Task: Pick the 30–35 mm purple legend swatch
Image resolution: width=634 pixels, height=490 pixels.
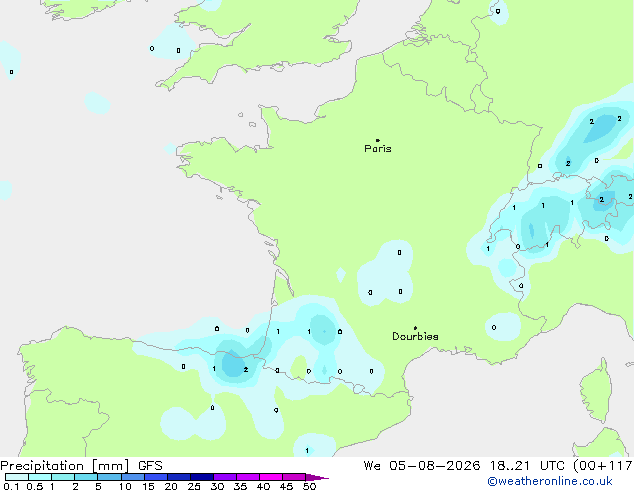Action: click(x=224, y=477)
